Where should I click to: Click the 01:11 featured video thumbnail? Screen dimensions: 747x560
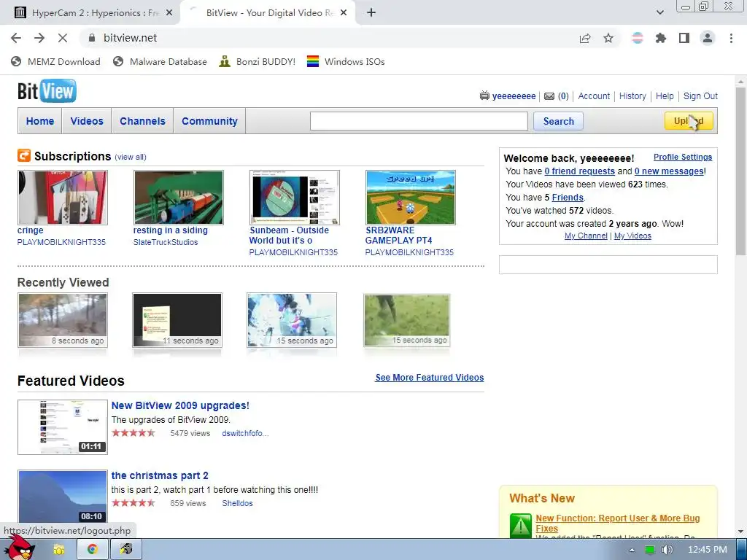point(63,427)
